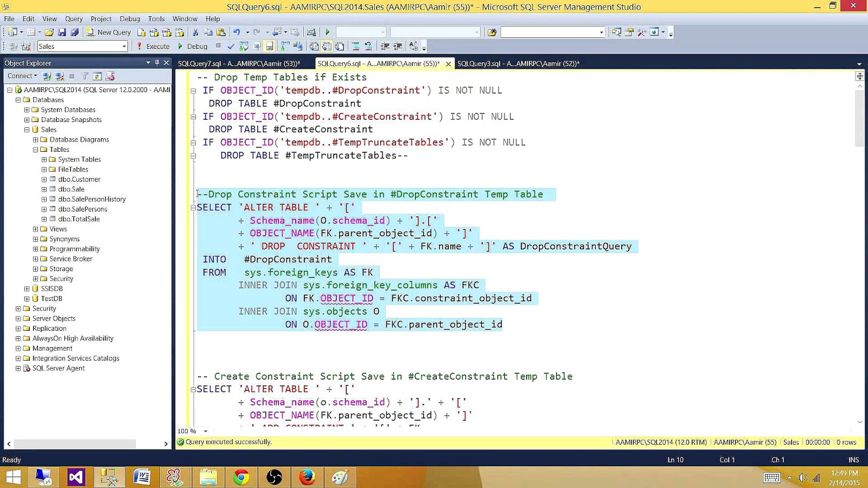
Task: Click the Execute button
Action: pos(157,46)
